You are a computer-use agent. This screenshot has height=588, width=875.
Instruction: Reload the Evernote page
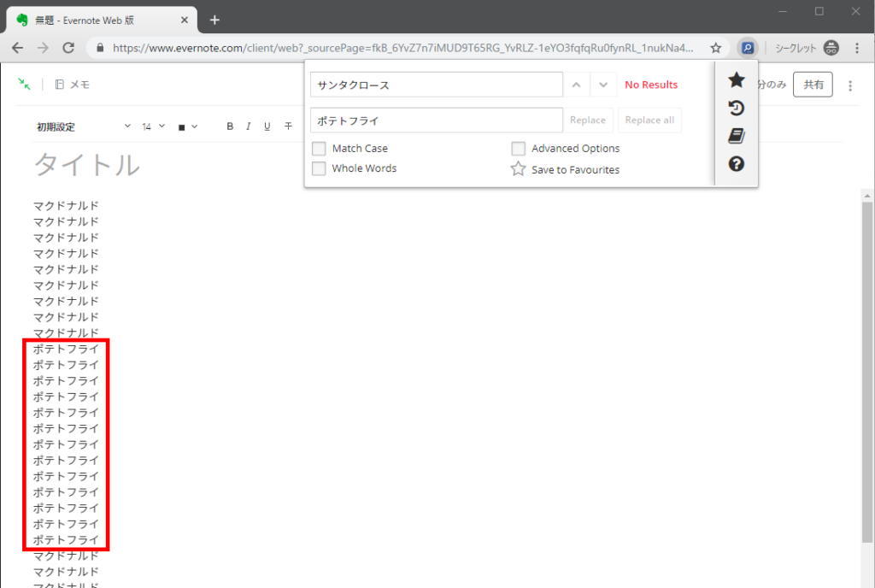click(x=68, y=48)
